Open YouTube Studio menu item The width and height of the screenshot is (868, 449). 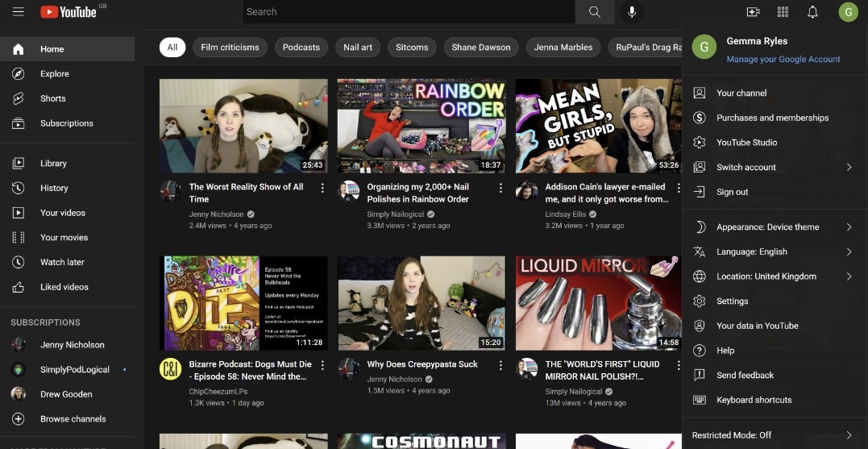[775, 143]
